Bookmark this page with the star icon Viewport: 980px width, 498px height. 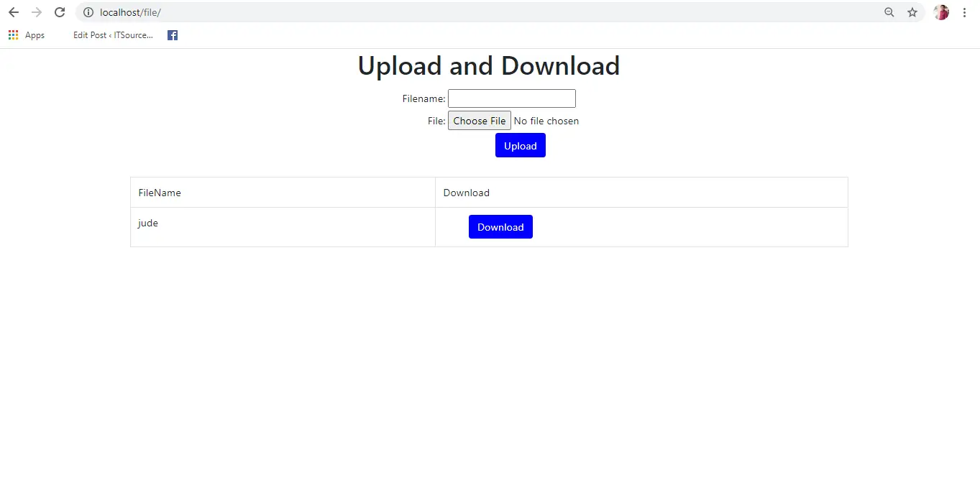coord(912,12)
